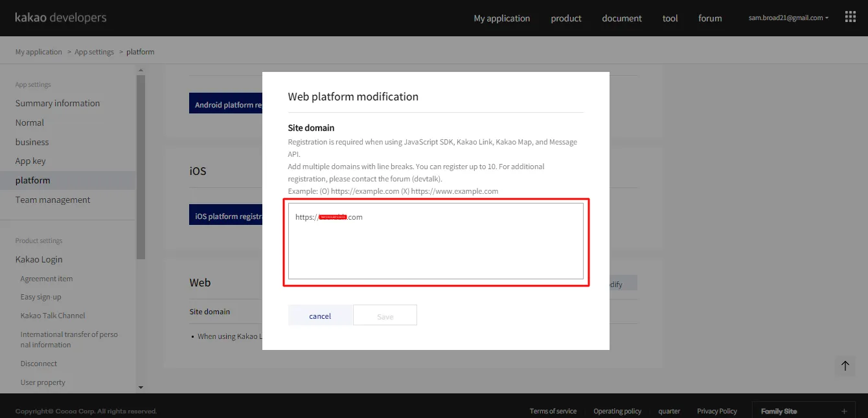Open the product menu in header

coord(566,18)
